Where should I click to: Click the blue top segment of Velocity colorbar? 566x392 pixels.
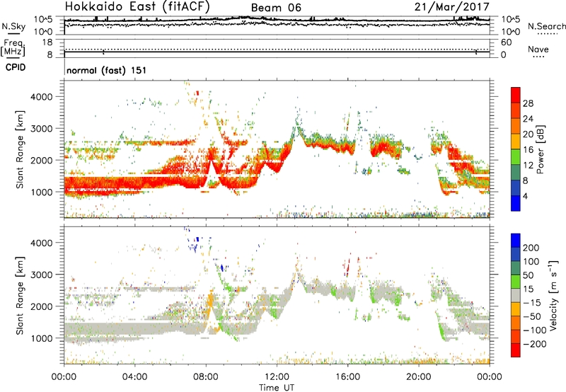click(x=516, y=241)
